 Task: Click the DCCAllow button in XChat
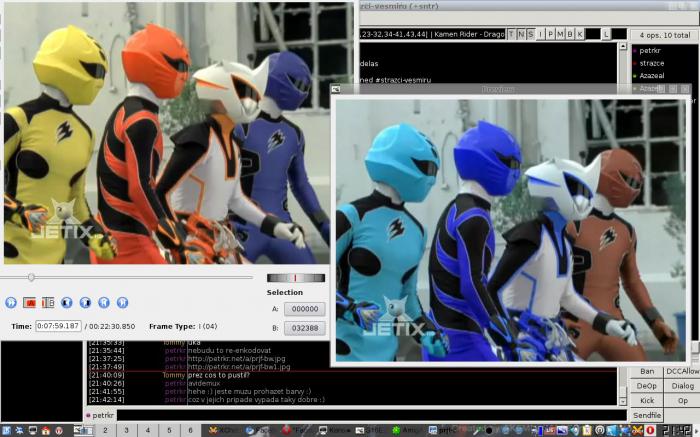click(683, 371)
